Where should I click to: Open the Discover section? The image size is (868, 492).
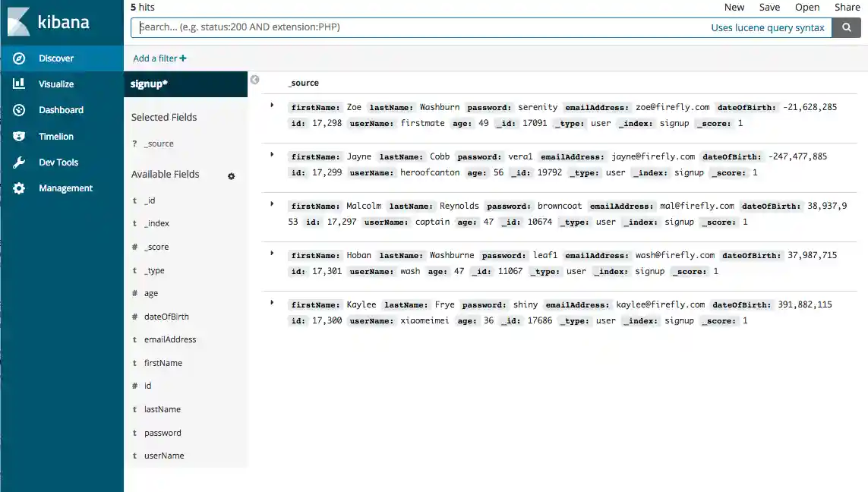coord(56,58)
